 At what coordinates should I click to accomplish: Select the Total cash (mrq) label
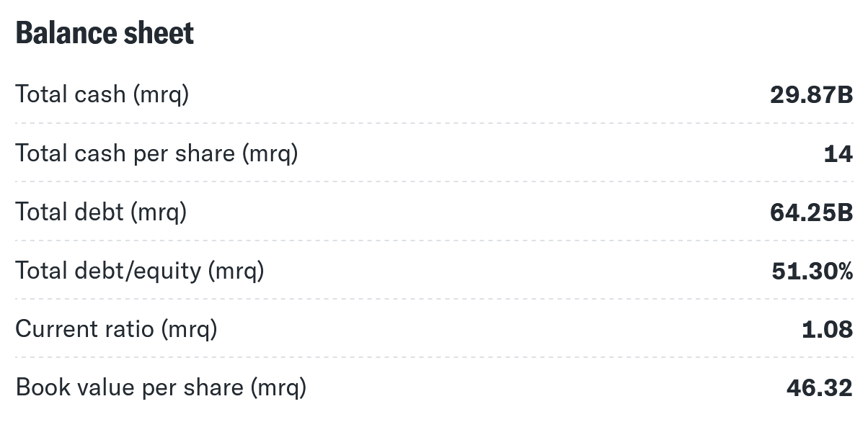click(102, 94)
